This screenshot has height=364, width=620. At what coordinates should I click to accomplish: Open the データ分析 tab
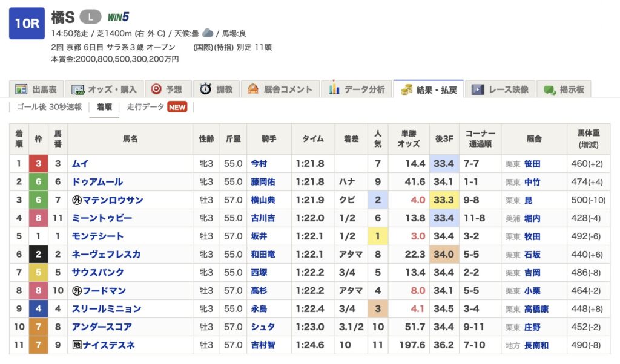click(x=356, y=89)
